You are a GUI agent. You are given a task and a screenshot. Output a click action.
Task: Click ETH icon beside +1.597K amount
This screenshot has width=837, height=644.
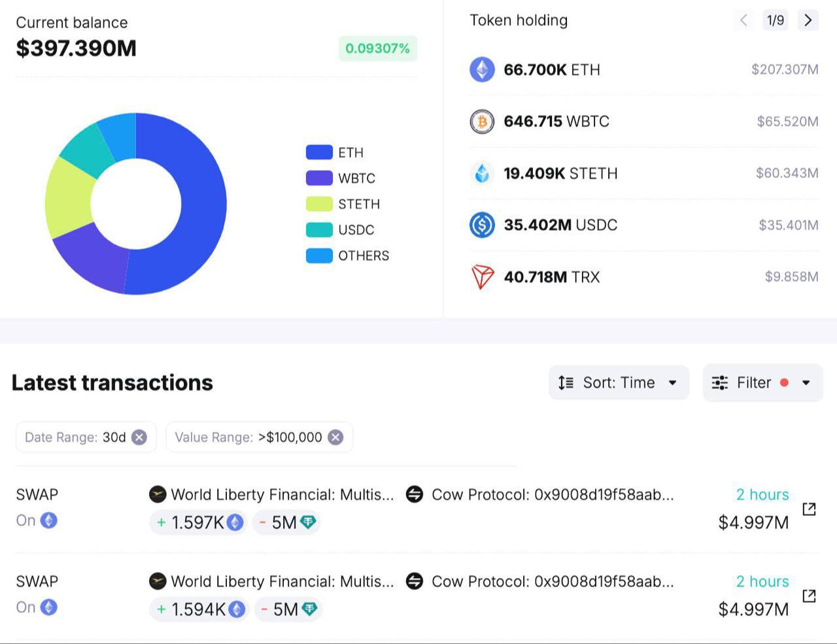(235, 522)
